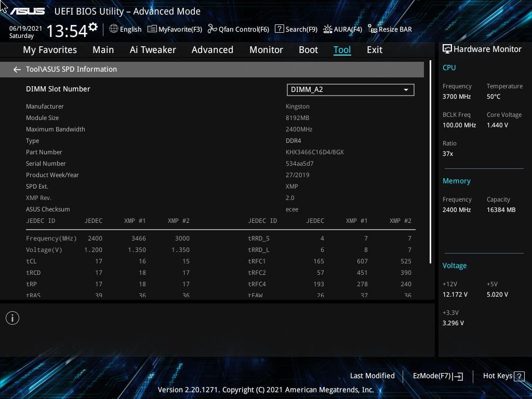Click the back arrow on SPD Information
The height and width of the screenshot is (399, 532).
17,69
